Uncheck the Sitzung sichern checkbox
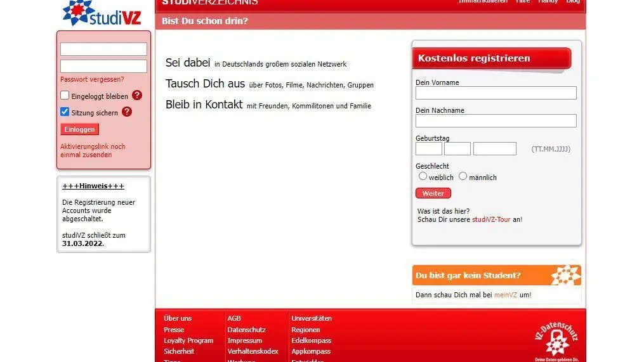This screenshot has width=644, height=362. 65,112
